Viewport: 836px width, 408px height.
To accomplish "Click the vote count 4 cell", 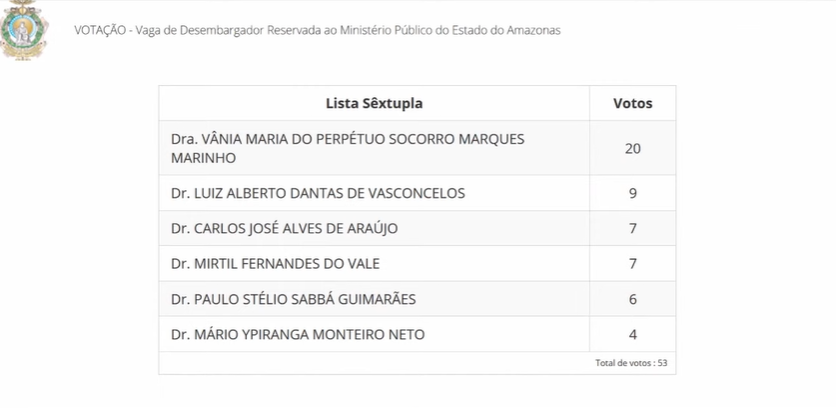I will pos(633,335).
